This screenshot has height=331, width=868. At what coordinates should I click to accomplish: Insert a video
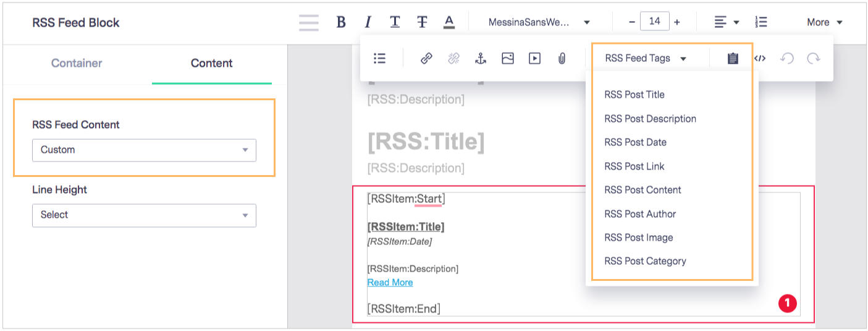[x=535, y=58]
